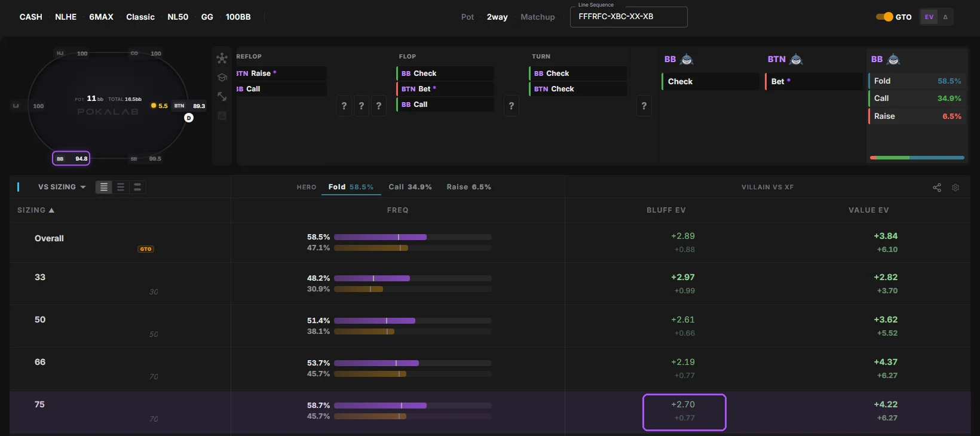Click the shark icon next to BTN

[x=796, y=59]
